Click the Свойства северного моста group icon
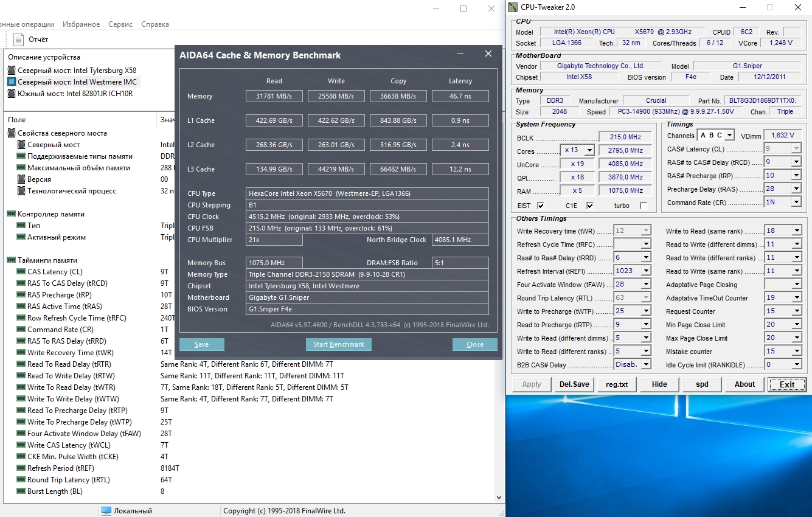 click(x=12, y=133)
